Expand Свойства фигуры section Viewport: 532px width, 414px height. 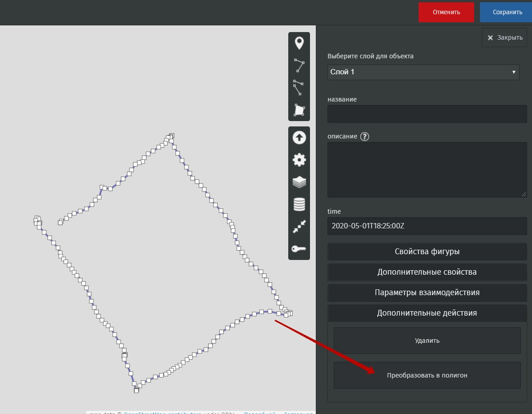click(x=427, y=252)
